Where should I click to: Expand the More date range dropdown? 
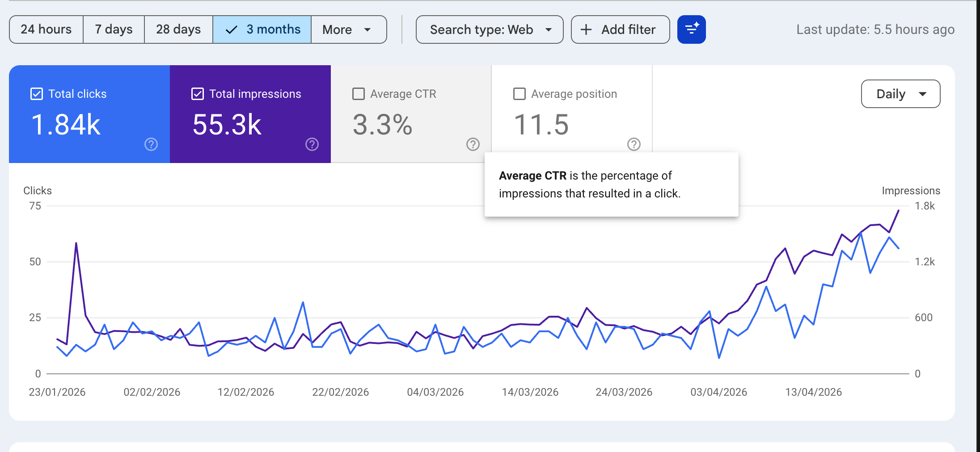pyautogui.click(x=349, y=29)
